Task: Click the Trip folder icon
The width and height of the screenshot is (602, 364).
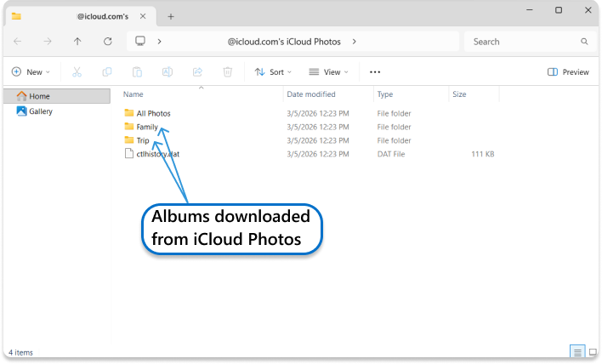Action: [x=129, y=139]
